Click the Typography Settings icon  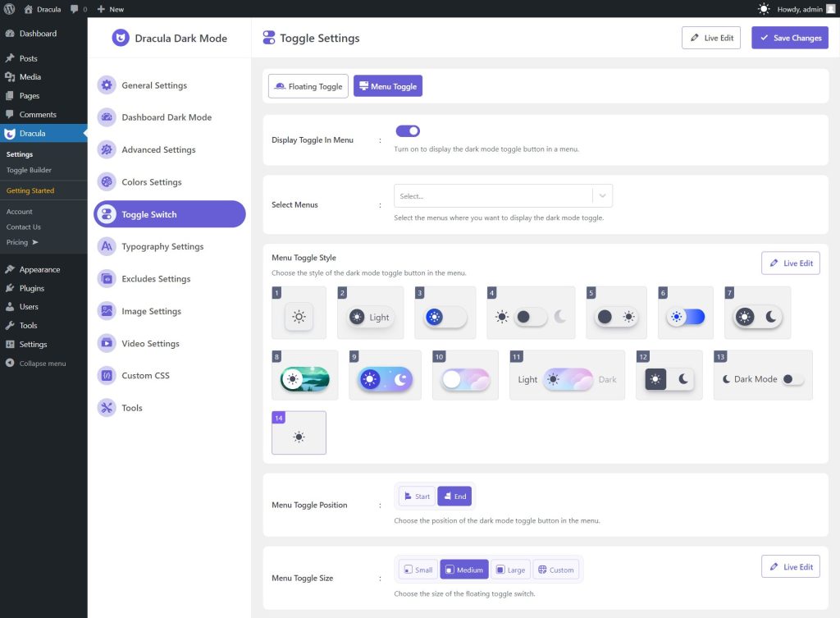107,246
